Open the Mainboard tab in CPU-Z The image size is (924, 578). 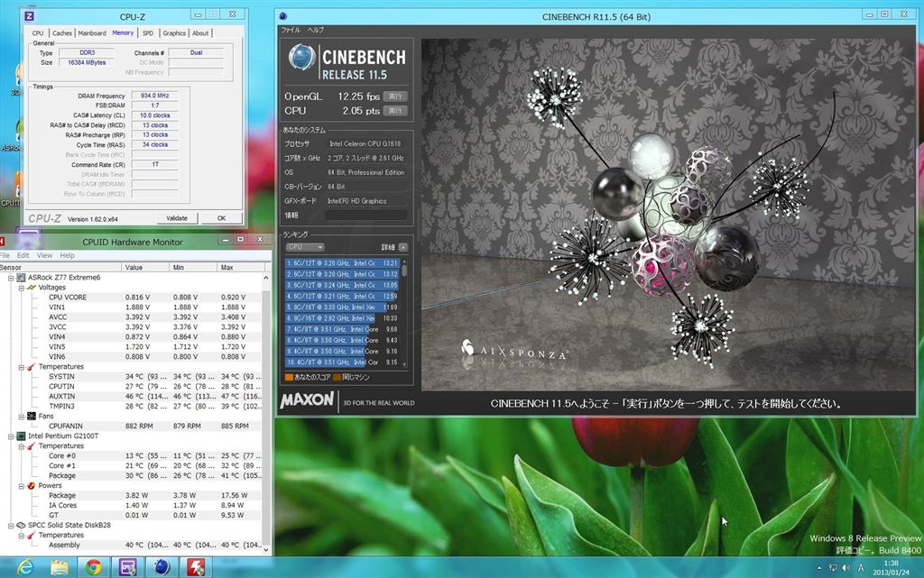pyautogui.click(x=92, y=33)
